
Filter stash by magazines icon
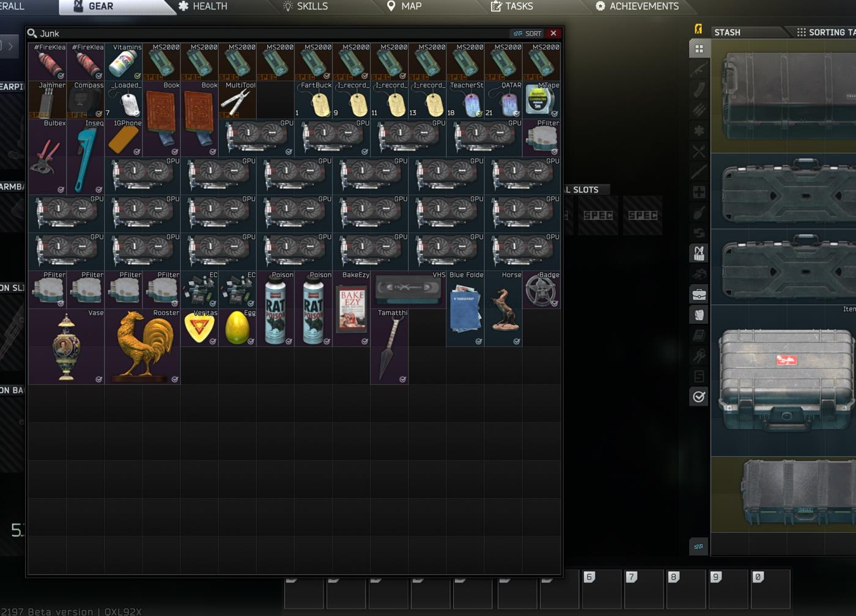coord(699,90)
